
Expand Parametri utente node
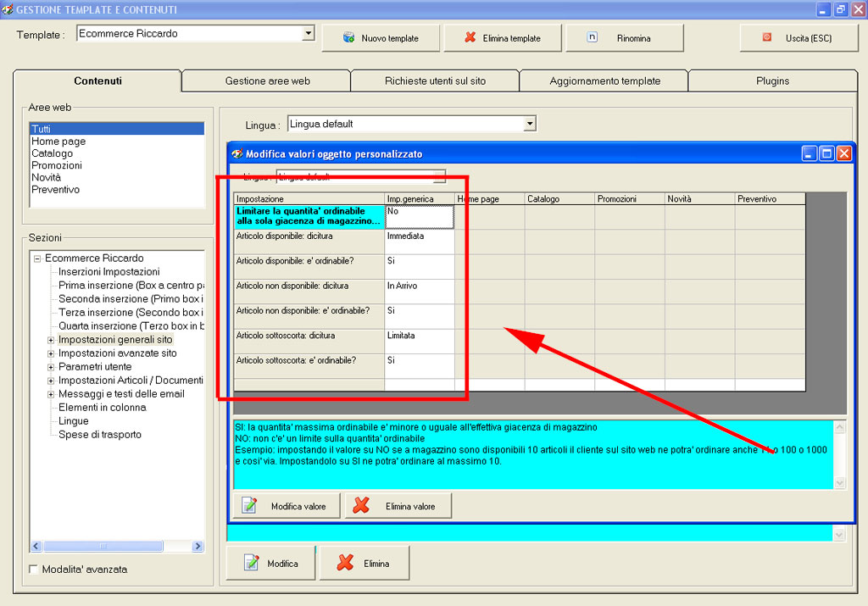tap(50, 367)
